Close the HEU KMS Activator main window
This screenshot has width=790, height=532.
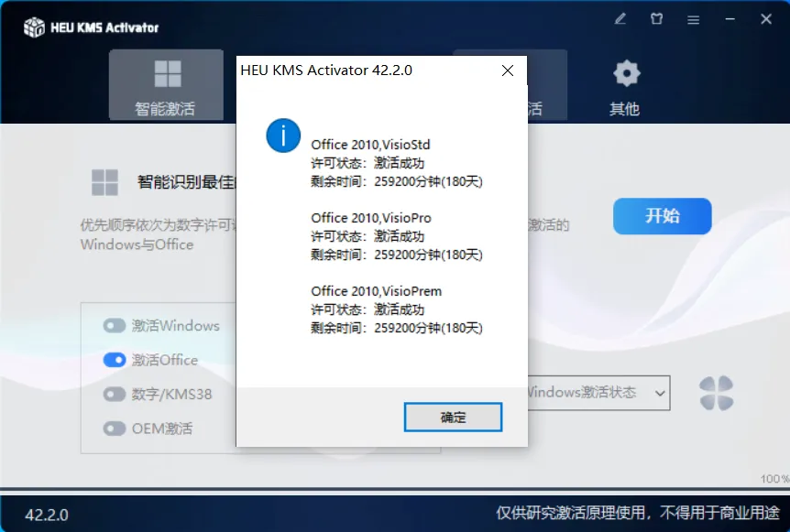(x=766, y=19)
